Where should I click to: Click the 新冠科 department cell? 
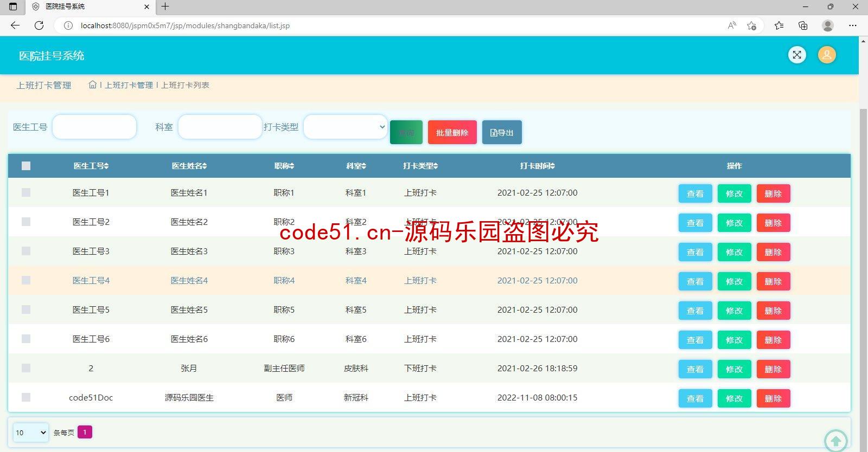[356, 397]
